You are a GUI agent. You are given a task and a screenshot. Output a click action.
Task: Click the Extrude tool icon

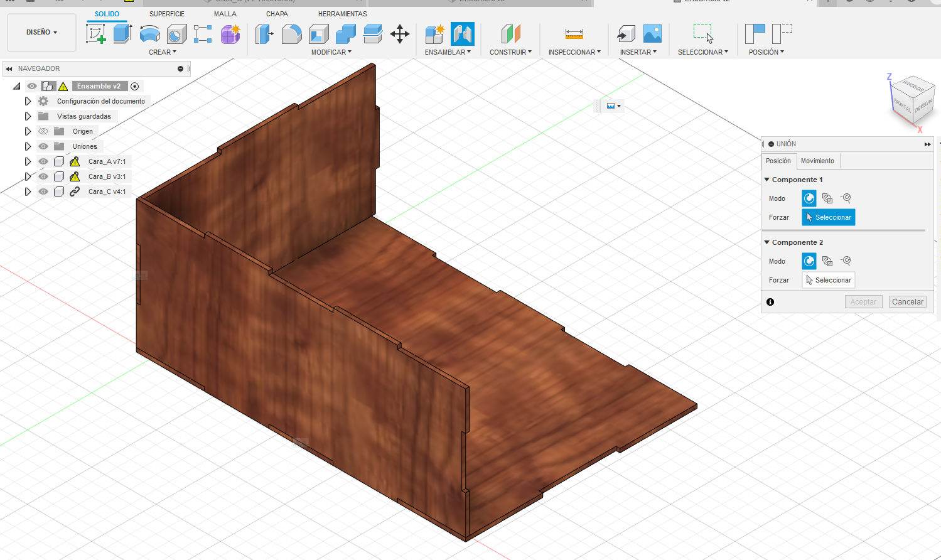click(122, 33)
